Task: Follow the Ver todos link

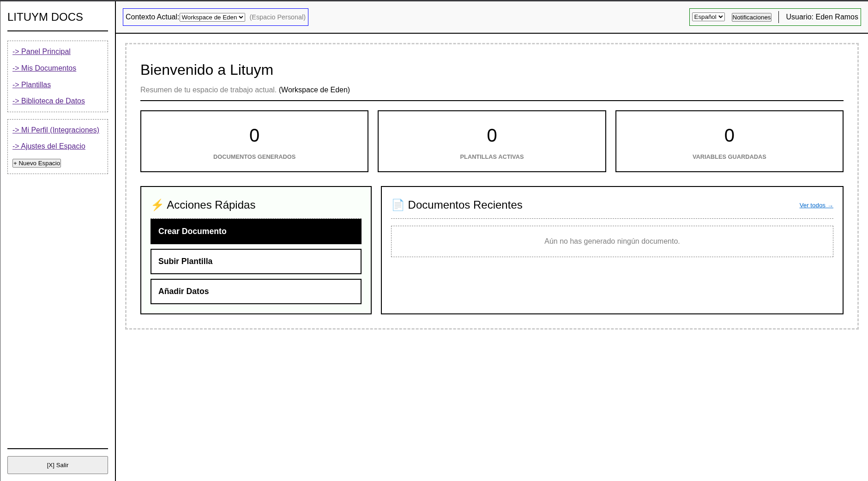Action: pyautogui.click(x=816, y=205)
